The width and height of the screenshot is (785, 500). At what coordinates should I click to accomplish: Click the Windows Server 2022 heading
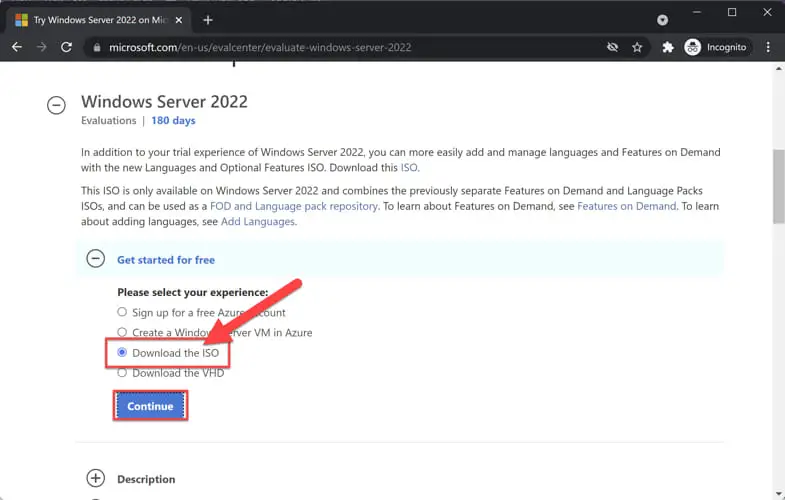click(x=164, y=102)
